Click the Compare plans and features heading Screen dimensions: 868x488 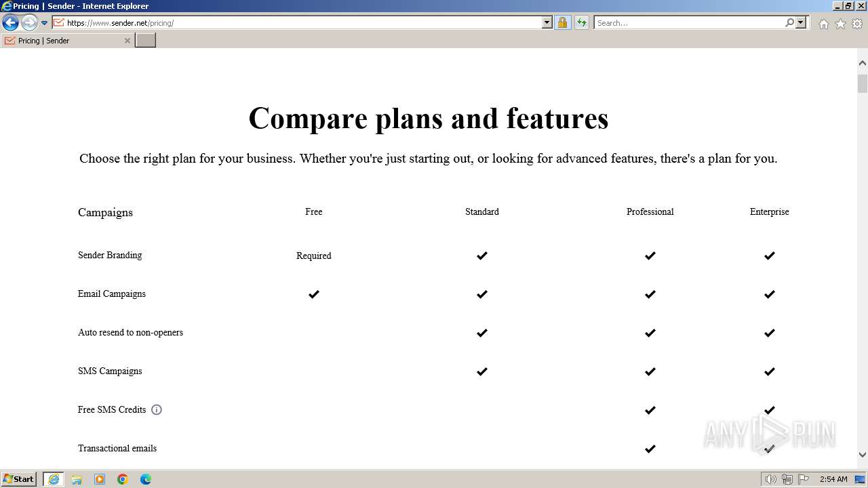tap(429, 118)
